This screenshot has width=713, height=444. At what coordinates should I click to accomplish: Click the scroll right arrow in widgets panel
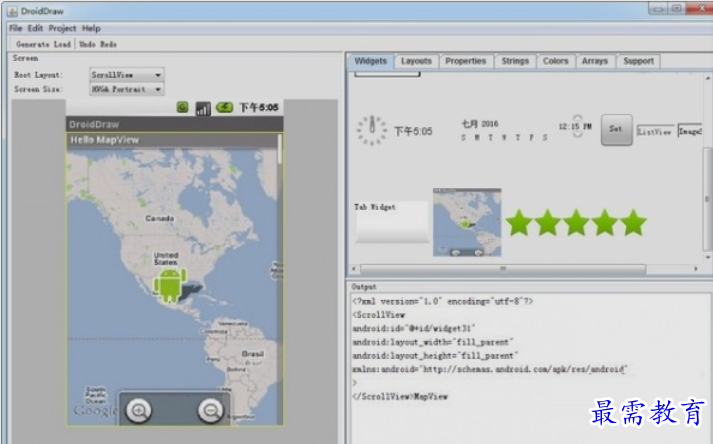[696, 269]
